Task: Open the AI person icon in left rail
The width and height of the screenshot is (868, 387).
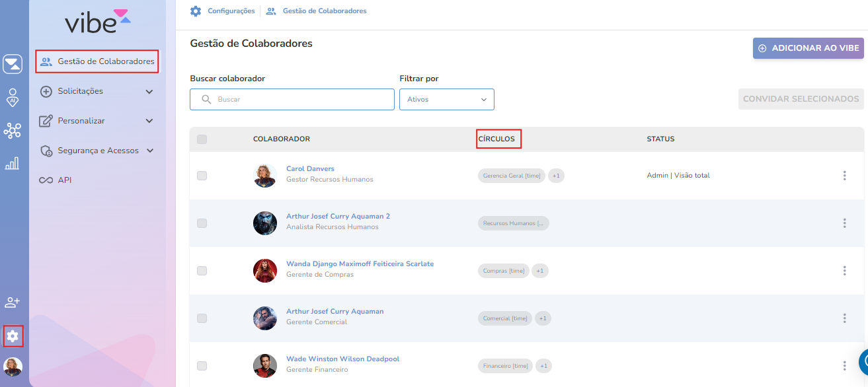Action: tap(13, 97)
